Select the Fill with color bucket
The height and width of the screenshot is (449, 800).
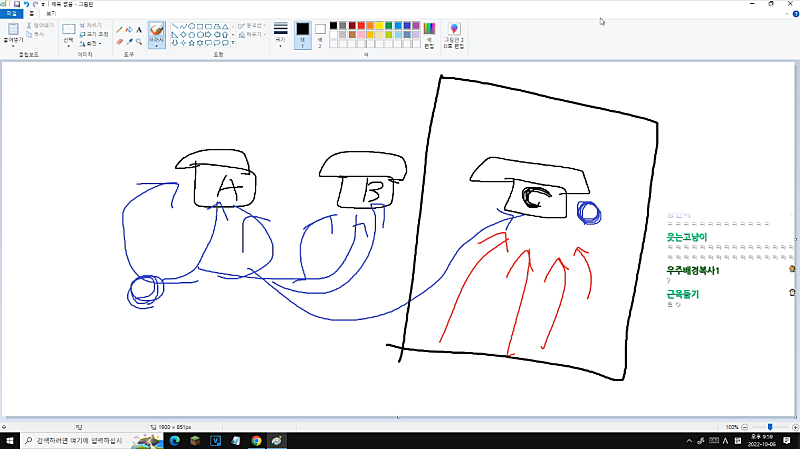pos(129,30)
